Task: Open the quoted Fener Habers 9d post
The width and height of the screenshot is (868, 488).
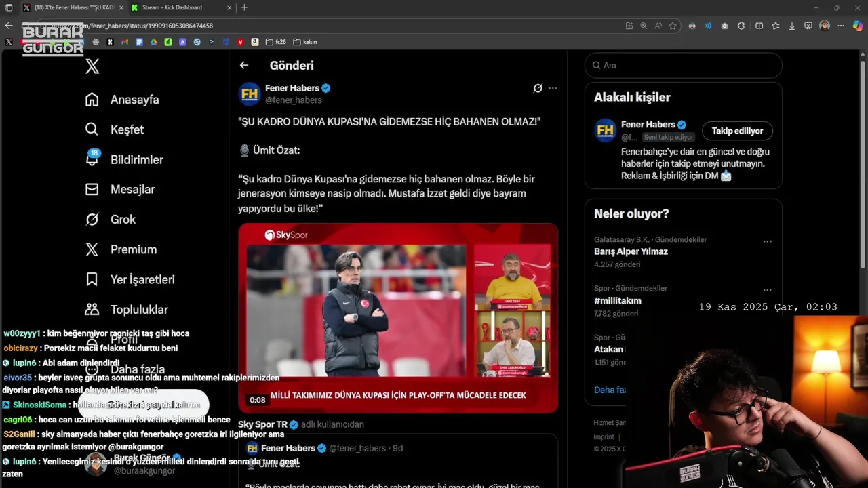Action: pos(398,461)
